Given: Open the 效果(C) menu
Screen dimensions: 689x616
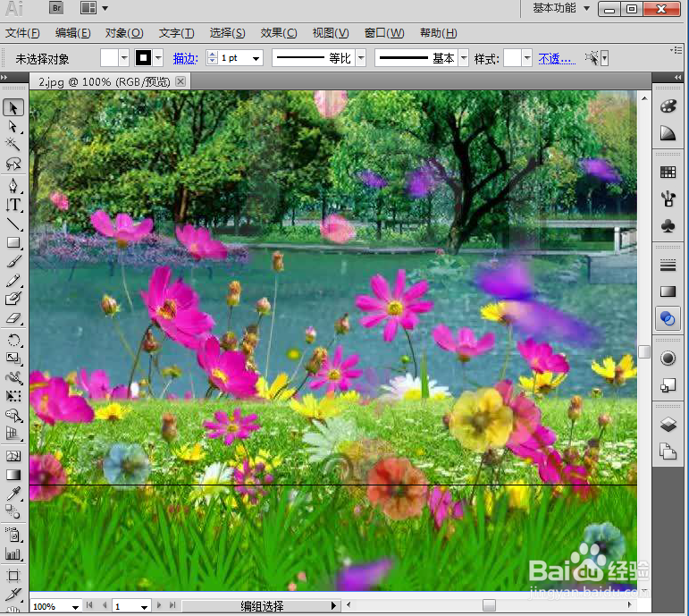Looking at the screenshot, I should tap(279, 33).
